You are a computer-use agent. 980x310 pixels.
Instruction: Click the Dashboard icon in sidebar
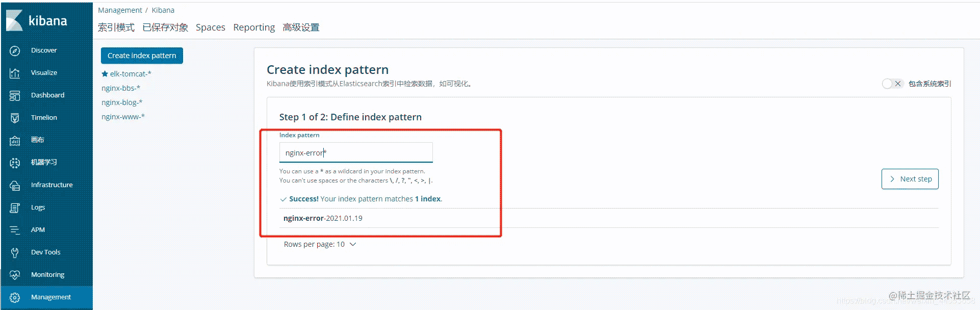[15, 95]
